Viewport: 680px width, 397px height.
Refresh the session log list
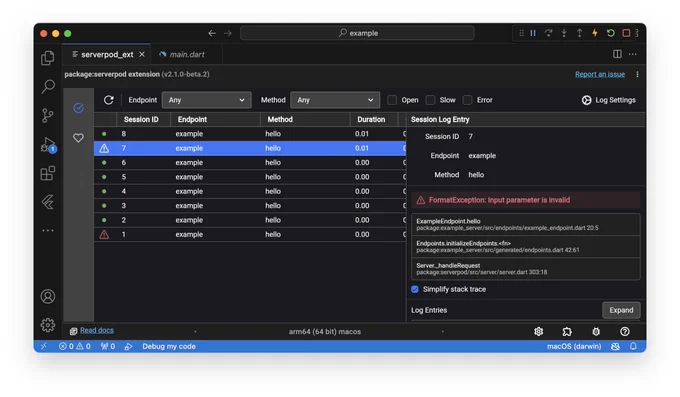108,100
